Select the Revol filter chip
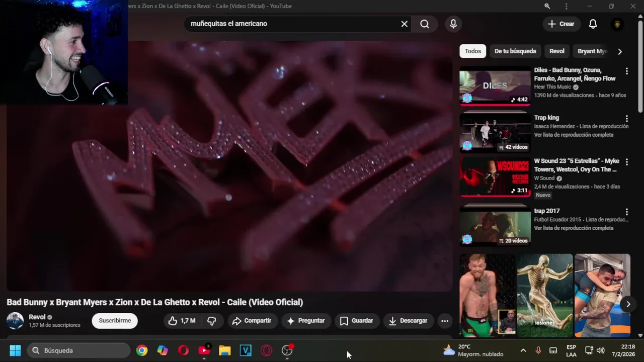The height and width of the screenshot is (362, 644). point(557,51)
